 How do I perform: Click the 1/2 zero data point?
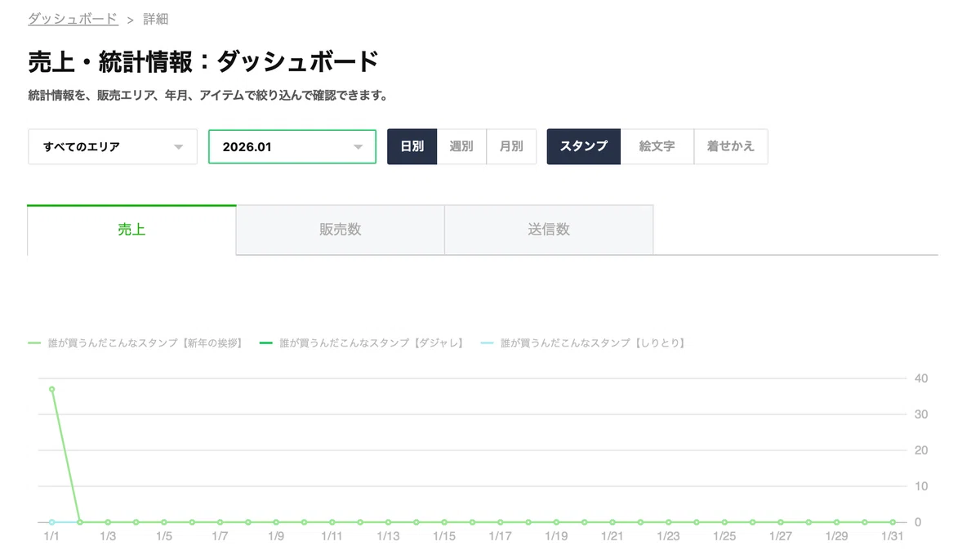[79, 521]
